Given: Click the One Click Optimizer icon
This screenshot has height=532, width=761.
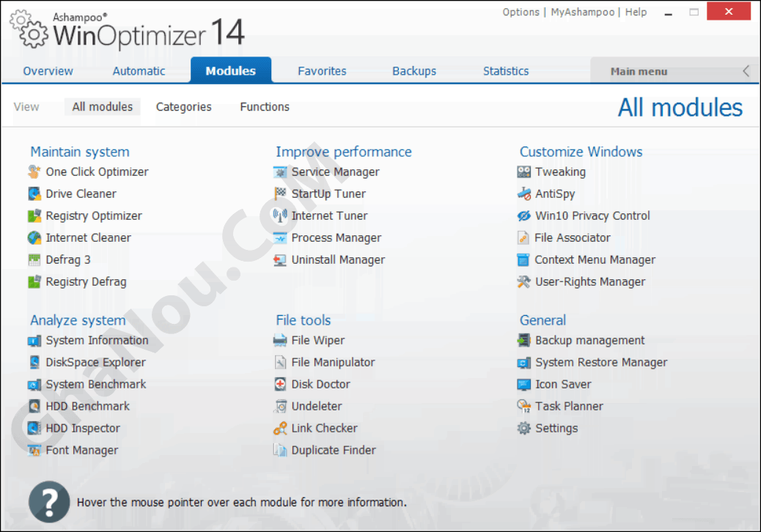Looking at the screenshot, I should coord(34,171).
